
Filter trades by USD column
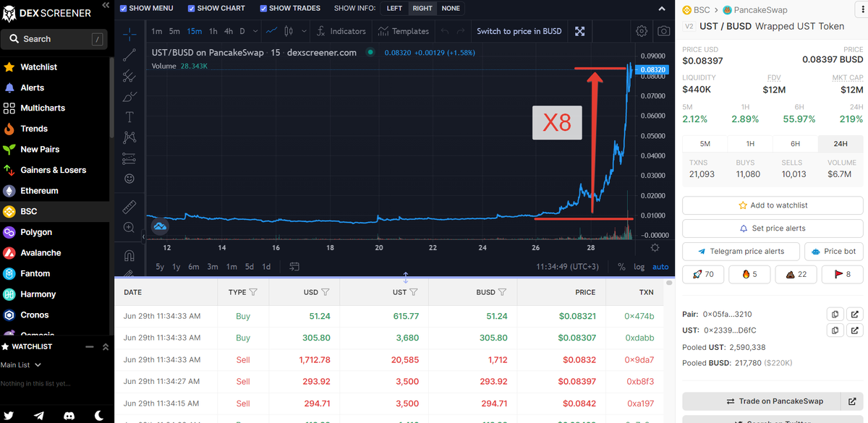point(325,292)
